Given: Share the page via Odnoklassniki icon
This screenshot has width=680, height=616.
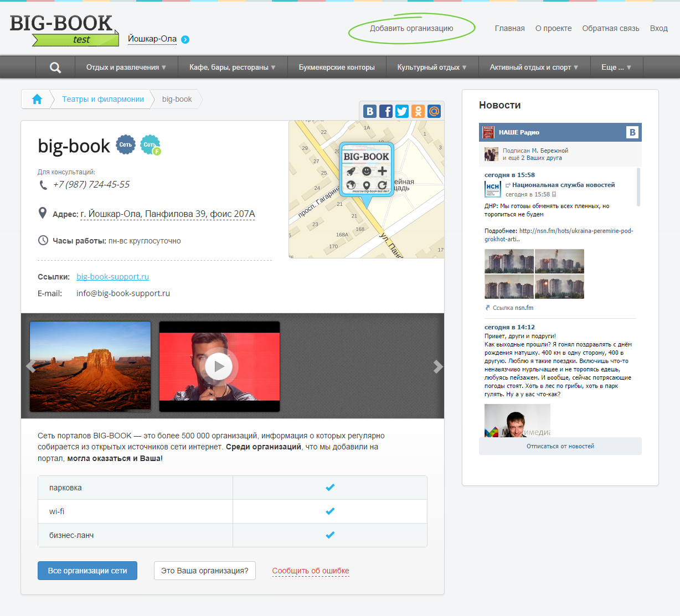Looking at the screenshot, I should coord(418,111).
